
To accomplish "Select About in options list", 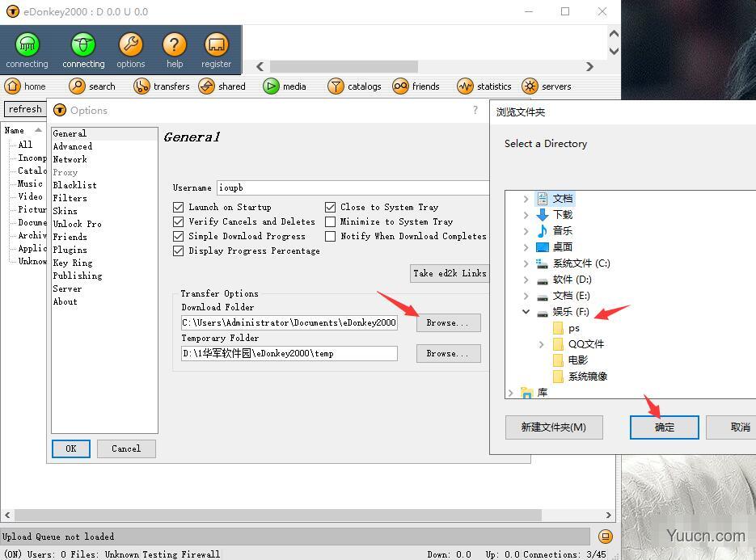I will point(65,301).
